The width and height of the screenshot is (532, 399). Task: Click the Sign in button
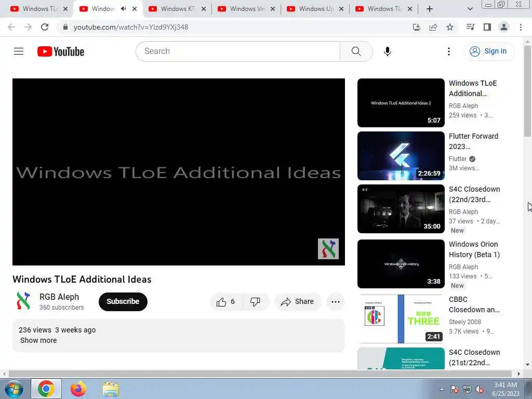tap(488, 51)
